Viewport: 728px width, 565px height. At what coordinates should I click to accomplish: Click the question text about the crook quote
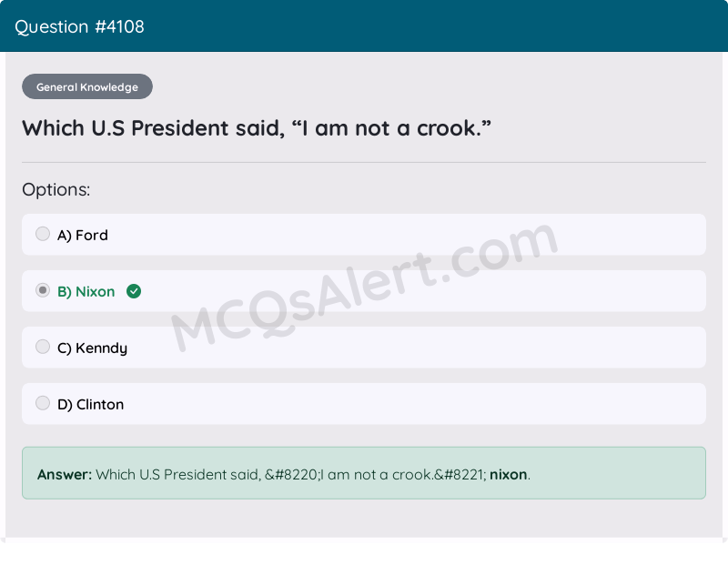pyautogui.click(x=258, y=127)
